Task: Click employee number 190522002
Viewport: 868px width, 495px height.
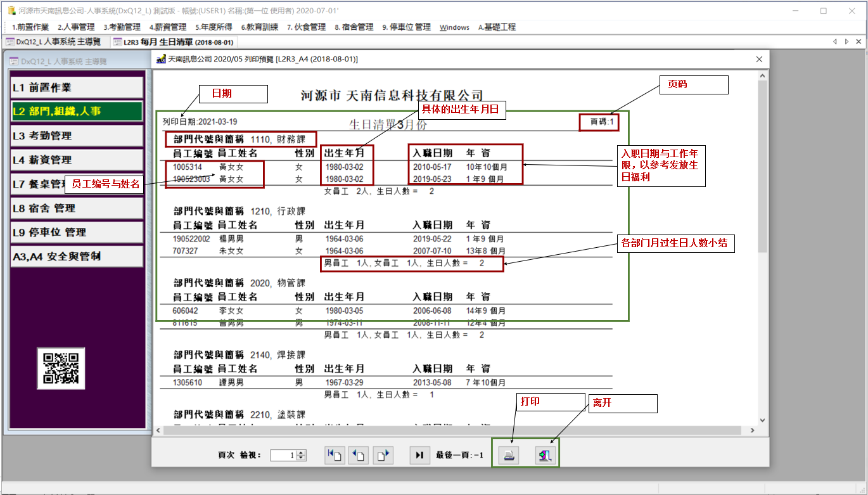Action: point(191,239)
